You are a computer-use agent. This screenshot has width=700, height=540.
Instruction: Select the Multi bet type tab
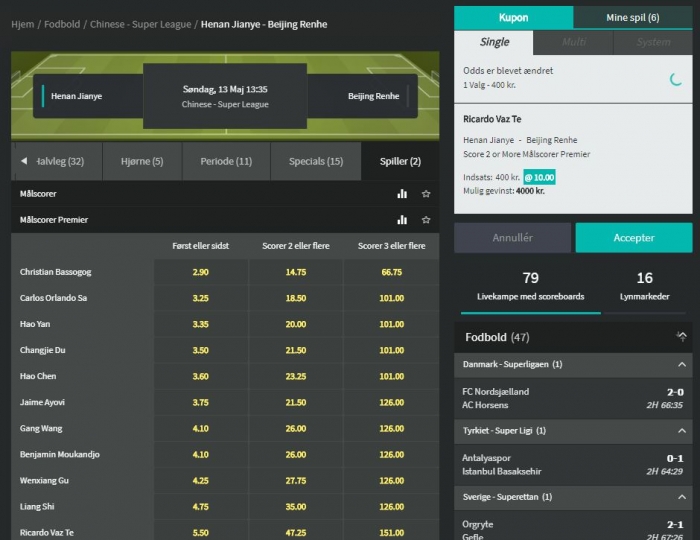tap(573, 42)
